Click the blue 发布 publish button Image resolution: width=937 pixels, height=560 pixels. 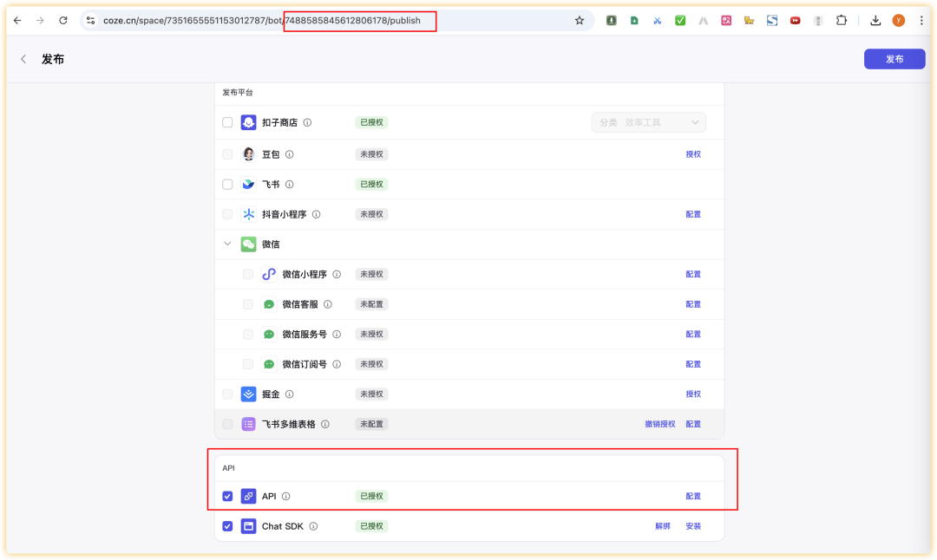coord(894,59)
